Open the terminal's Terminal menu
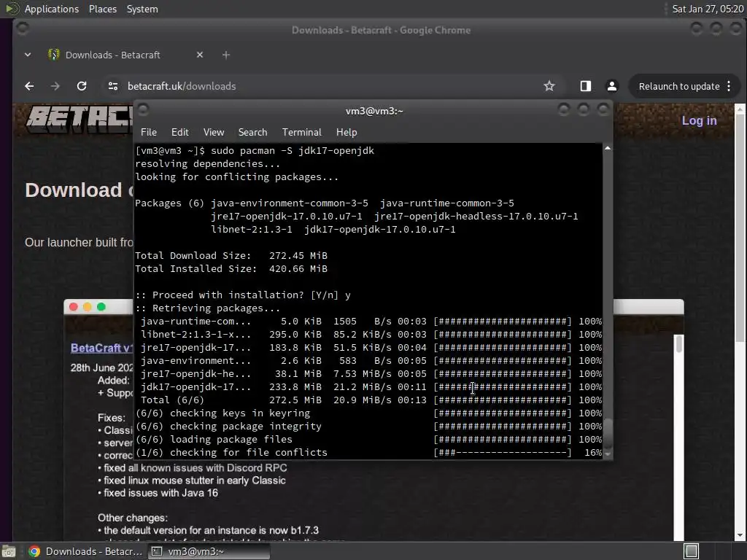The image size is (747, 560). pyautogui.click(x=301, y=133)
